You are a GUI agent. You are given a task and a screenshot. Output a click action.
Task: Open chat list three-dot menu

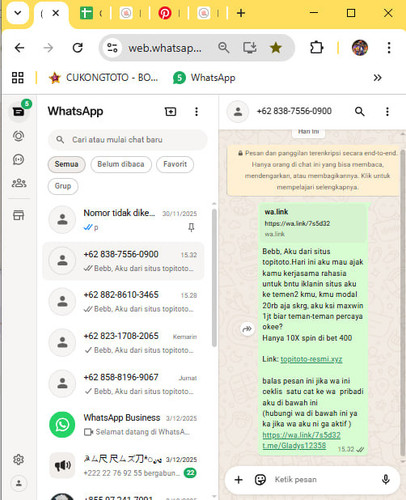pyautogui.click(x=196, y=112)
